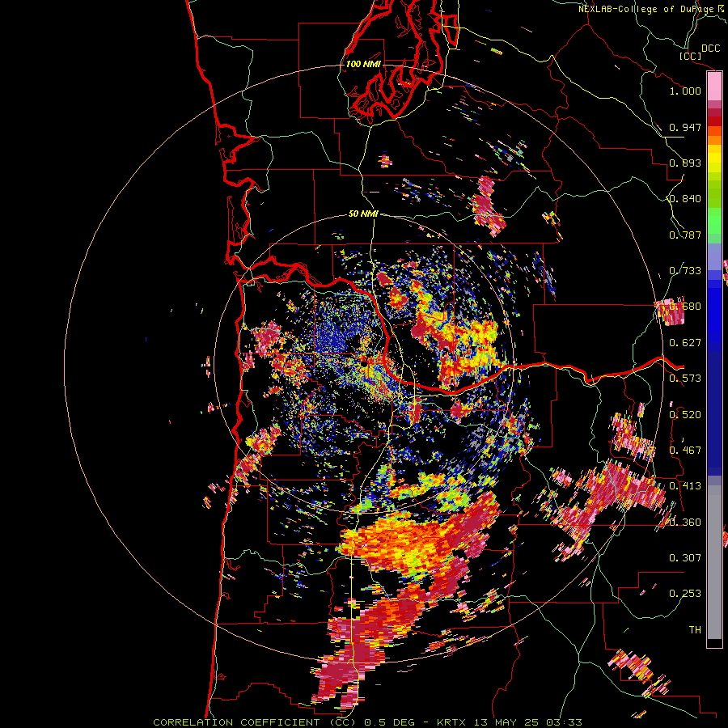Click the 1.000 value on the scale
728x728 pixels.
(x=685, y=91)
